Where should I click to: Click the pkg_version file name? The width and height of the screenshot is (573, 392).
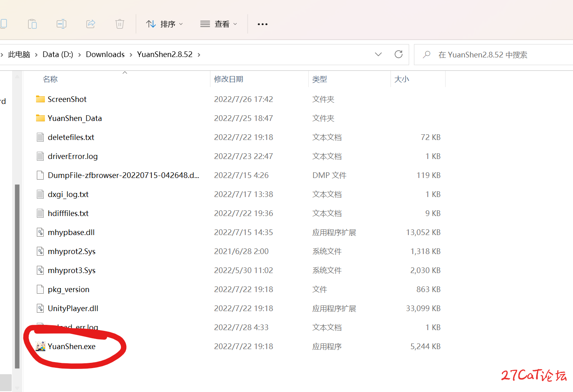pos(69,289)
